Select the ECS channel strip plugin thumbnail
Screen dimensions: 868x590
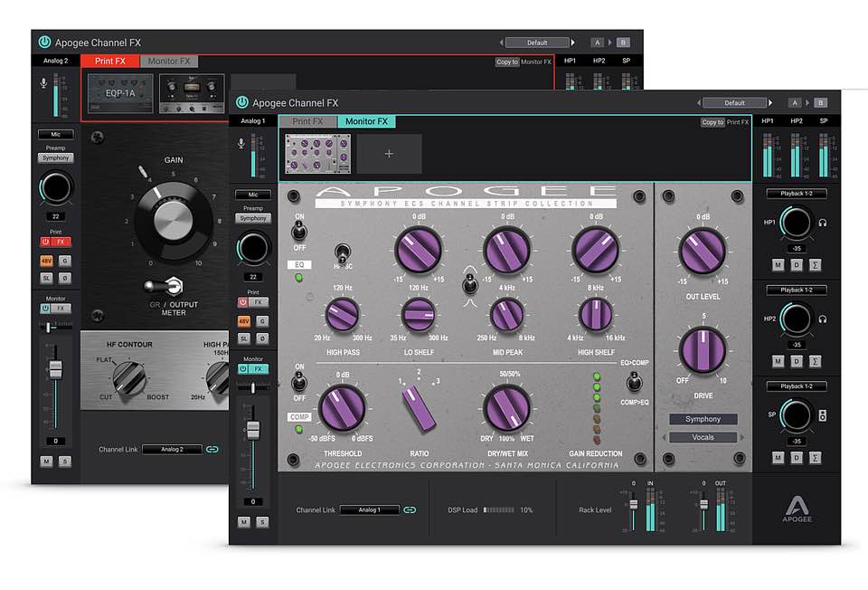click(x=317, y=154)
